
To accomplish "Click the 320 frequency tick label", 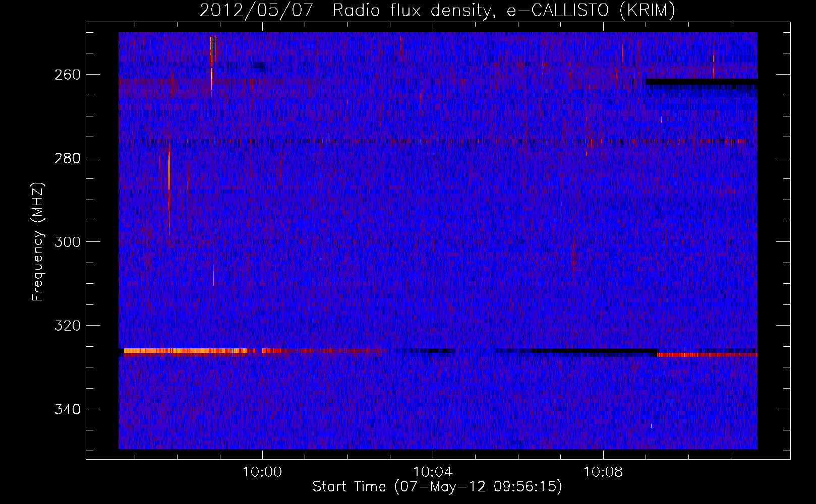I will (x=68, y=326).
